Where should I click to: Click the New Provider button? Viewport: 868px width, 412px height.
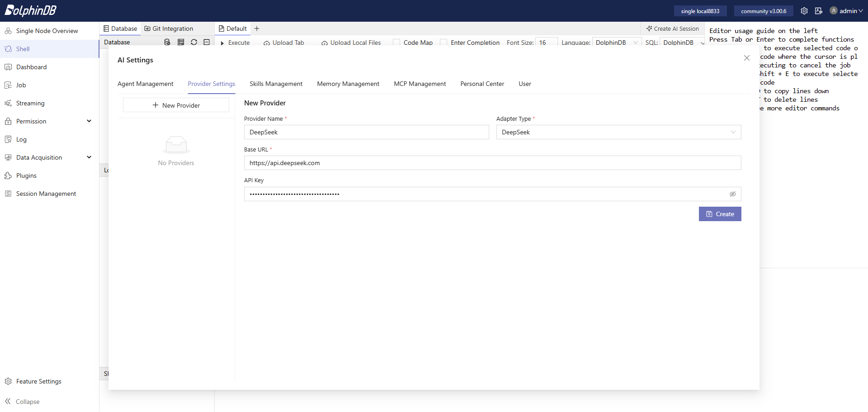click(176, 105)
